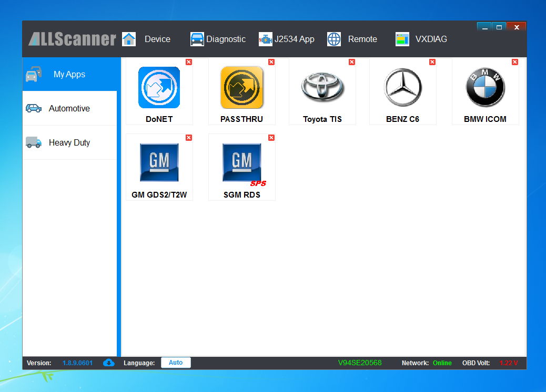This screenshot has width=546, height=392.
Task: Select the Automotive category
Action: coord(69,108)
